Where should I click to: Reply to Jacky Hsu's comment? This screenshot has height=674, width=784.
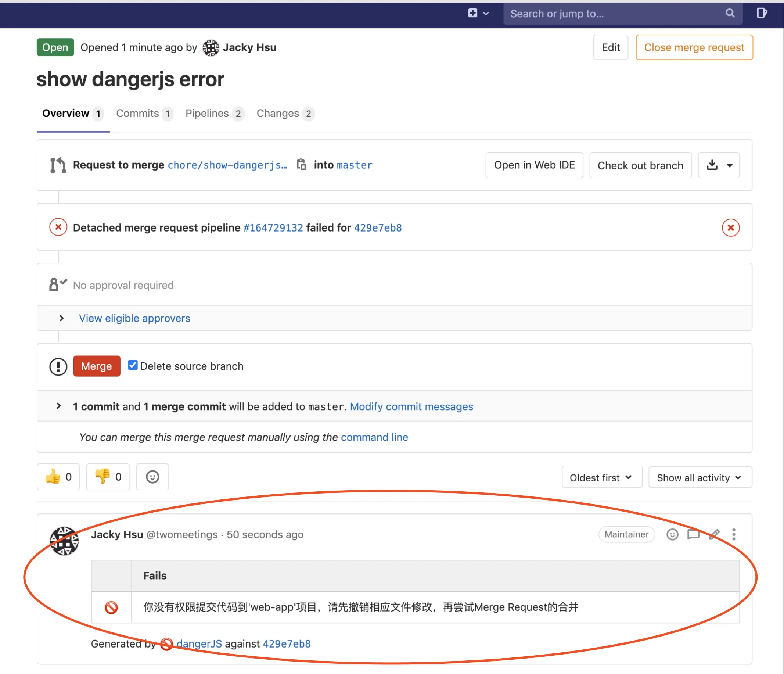(693, 534)
